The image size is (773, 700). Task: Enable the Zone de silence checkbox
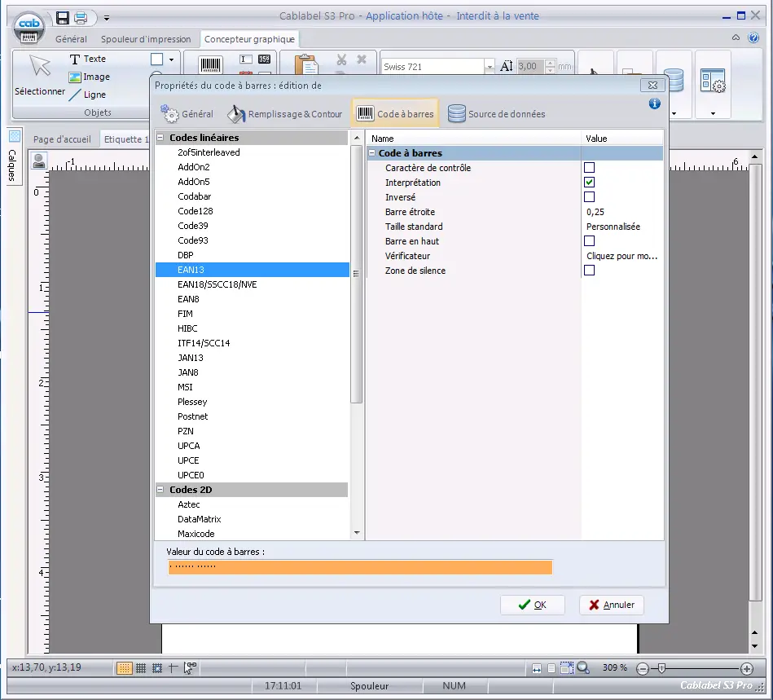click(x=589, y=271)
